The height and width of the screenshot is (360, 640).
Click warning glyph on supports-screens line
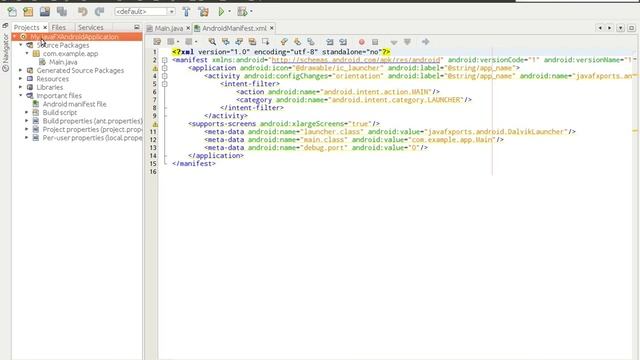(x=155, y=124)
